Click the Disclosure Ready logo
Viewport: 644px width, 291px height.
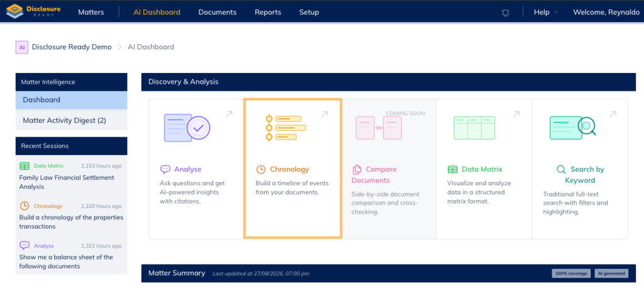[33, 11]
